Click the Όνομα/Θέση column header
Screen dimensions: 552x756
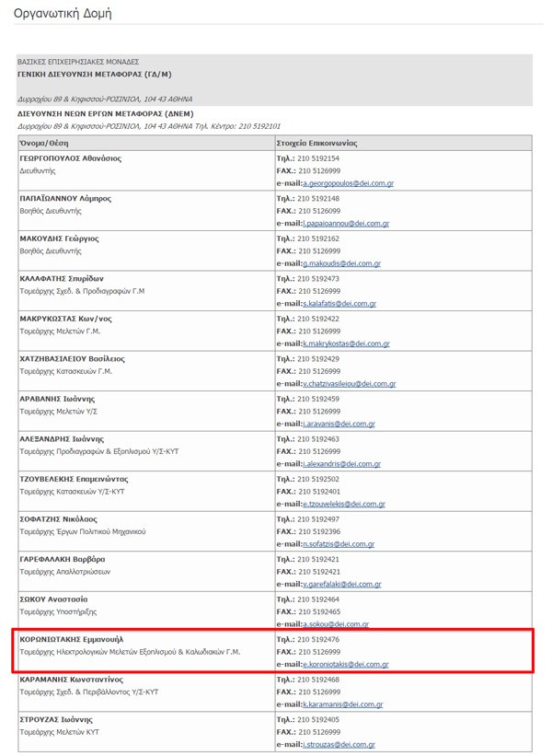pyautogui.click(x=44, y=143)
